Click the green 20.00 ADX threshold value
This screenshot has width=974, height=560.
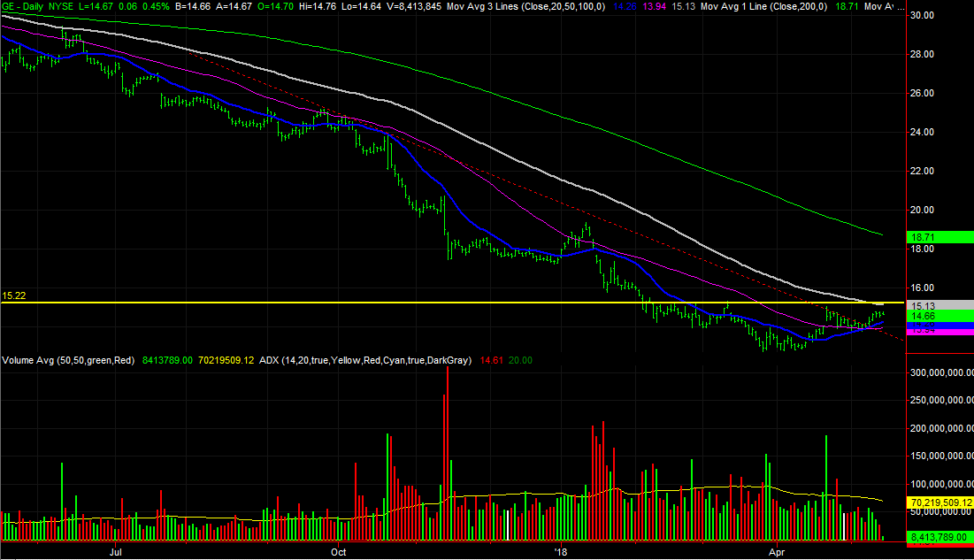point(520,360)
